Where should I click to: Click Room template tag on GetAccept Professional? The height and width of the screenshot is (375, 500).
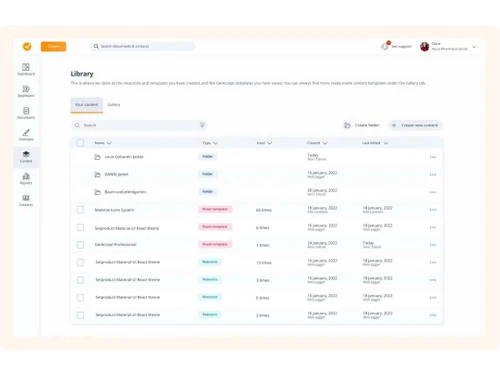215,244
